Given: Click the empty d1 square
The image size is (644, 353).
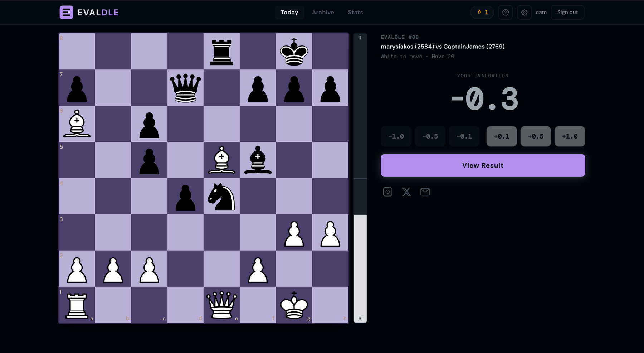Looking at the screenshot, I should coord(185,305).
